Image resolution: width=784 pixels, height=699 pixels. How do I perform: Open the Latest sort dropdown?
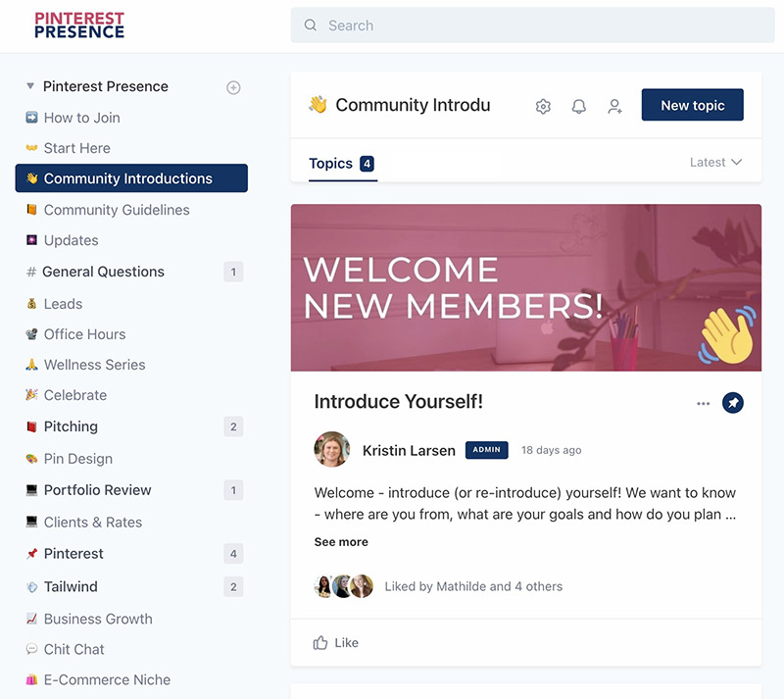tap(715, 162)
